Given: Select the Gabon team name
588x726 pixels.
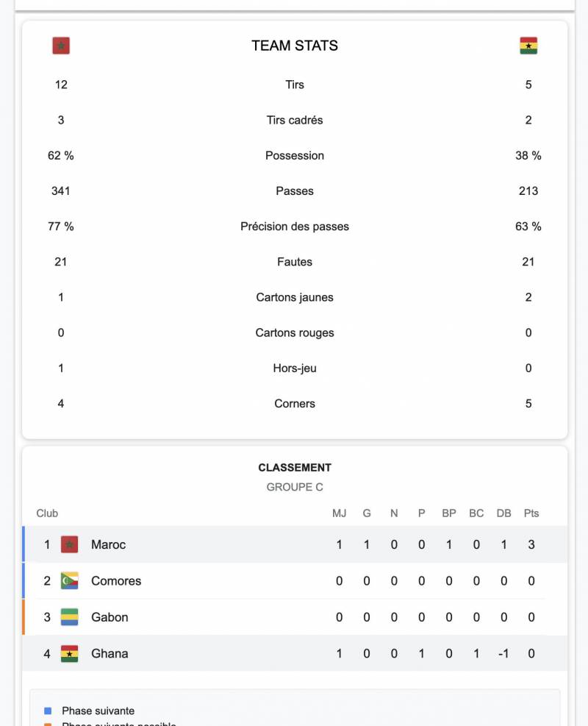Looking at the screenshot, I should [x=110, y=617].
